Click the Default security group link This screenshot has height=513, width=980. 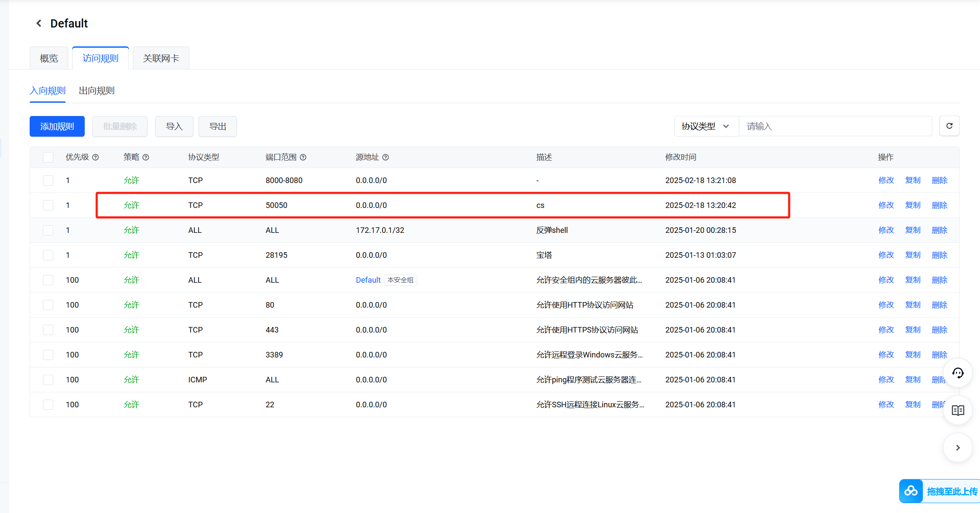tap(368, 280)
